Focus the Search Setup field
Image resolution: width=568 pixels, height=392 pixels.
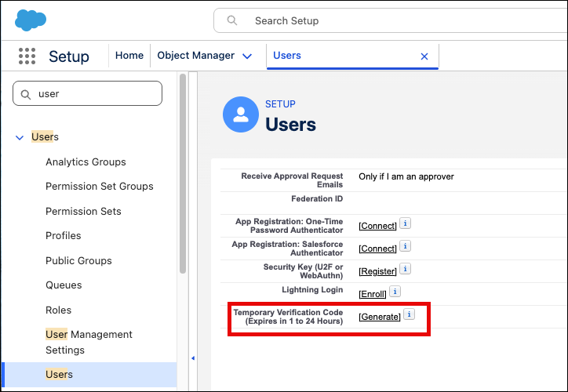391,20
